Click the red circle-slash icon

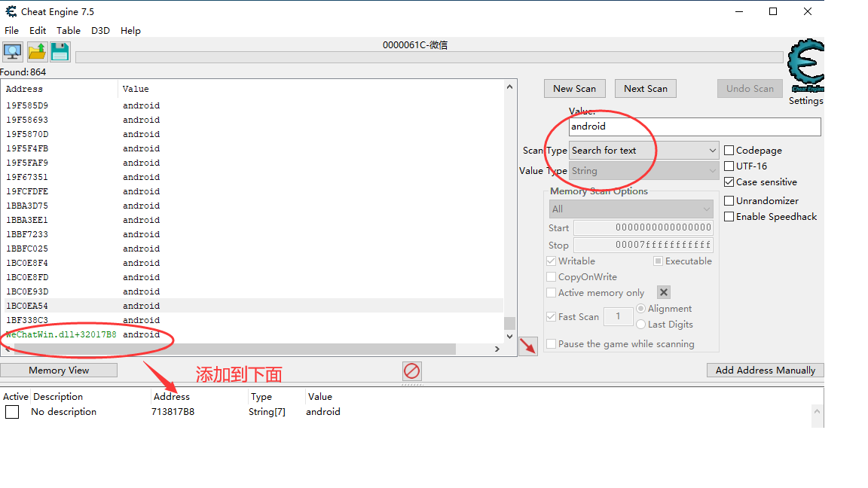pyautogui.click(x=412, y=371)
